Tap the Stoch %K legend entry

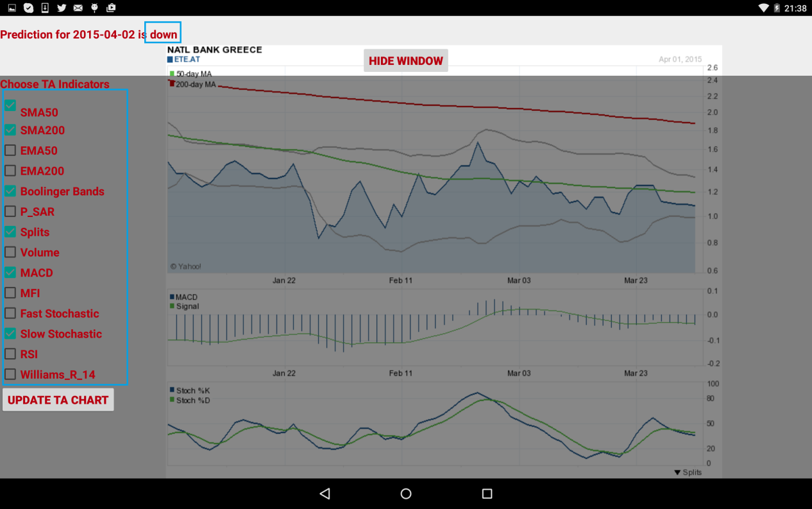(x=189, y=390)
